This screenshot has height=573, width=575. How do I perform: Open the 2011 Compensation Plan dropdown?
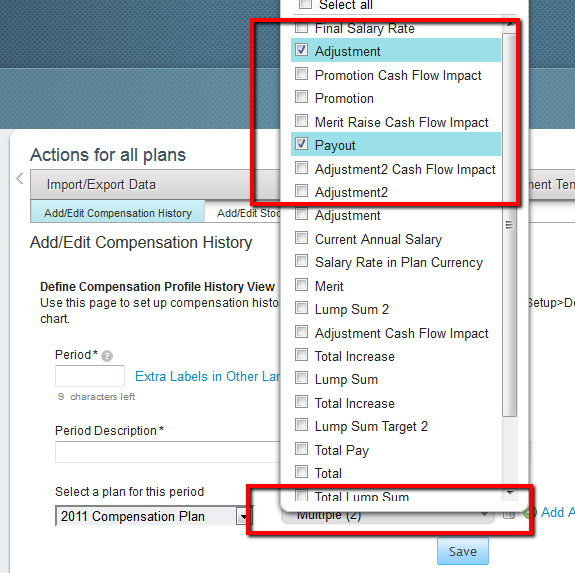tap(153, 516)
